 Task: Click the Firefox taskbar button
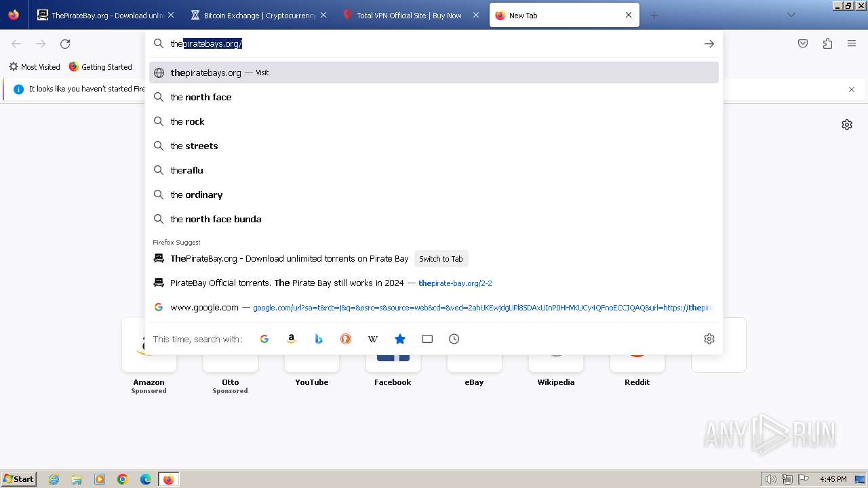click(x=169, y=479)
